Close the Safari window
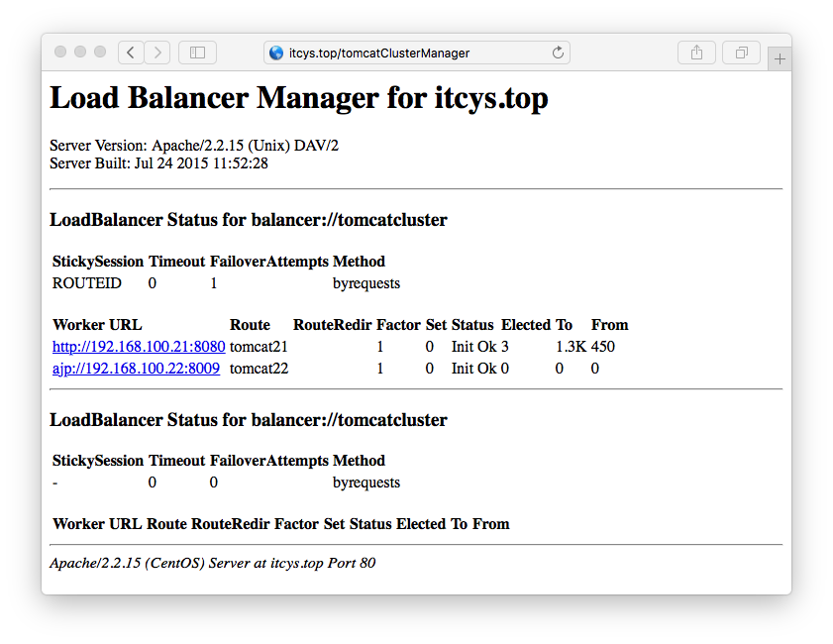Viewport: 833px width, 644px height. click(60, 52)
